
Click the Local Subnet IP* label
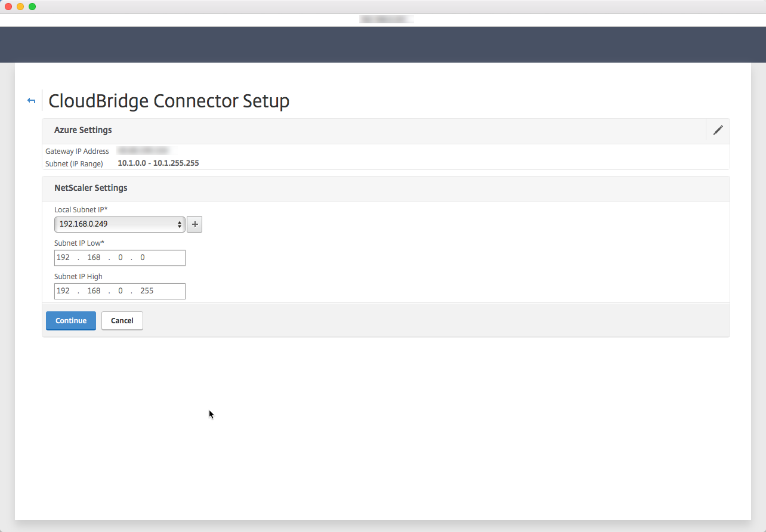(x=81, y=210)
